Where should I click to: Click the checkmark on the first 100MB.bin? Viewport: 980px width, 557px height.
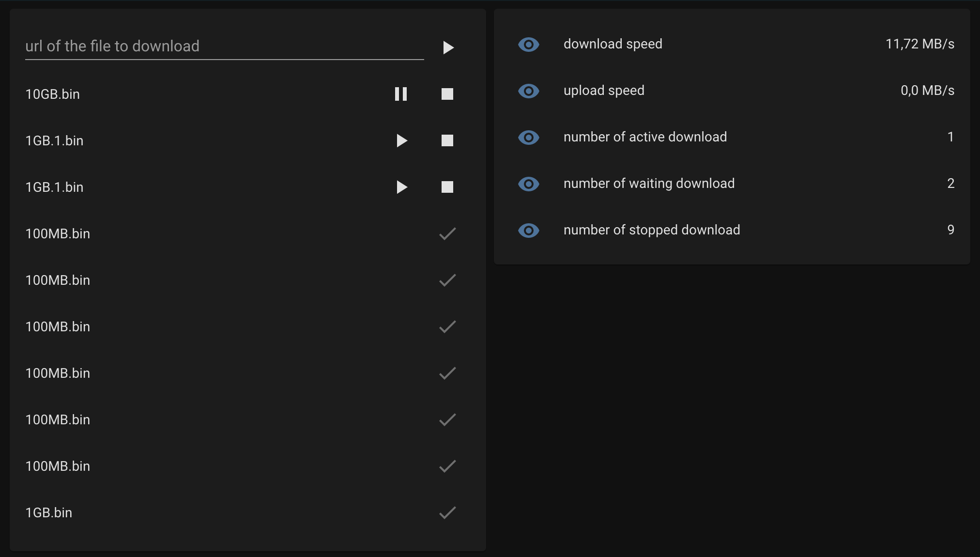[x=447, y=233]
